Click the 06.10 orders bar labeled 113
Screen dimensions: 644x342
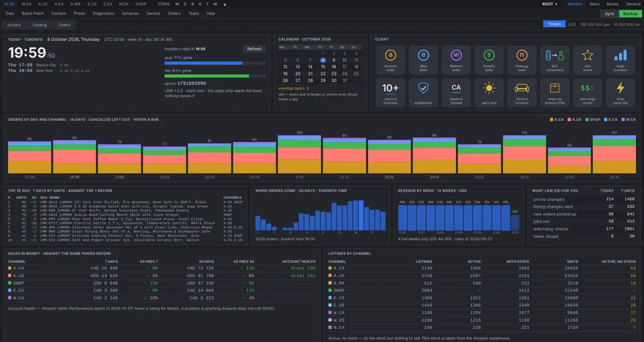[x=525, y=154]
